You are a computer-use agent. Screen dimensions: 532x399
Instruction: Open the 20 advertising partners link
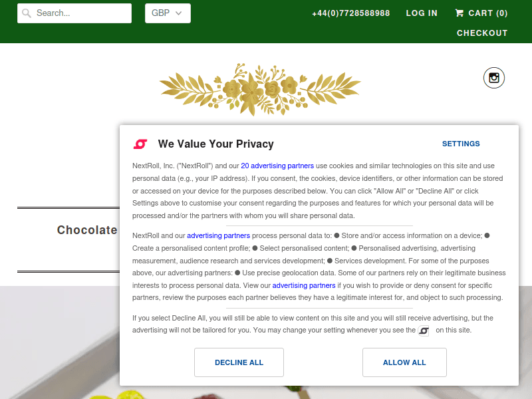pos(277,166)
